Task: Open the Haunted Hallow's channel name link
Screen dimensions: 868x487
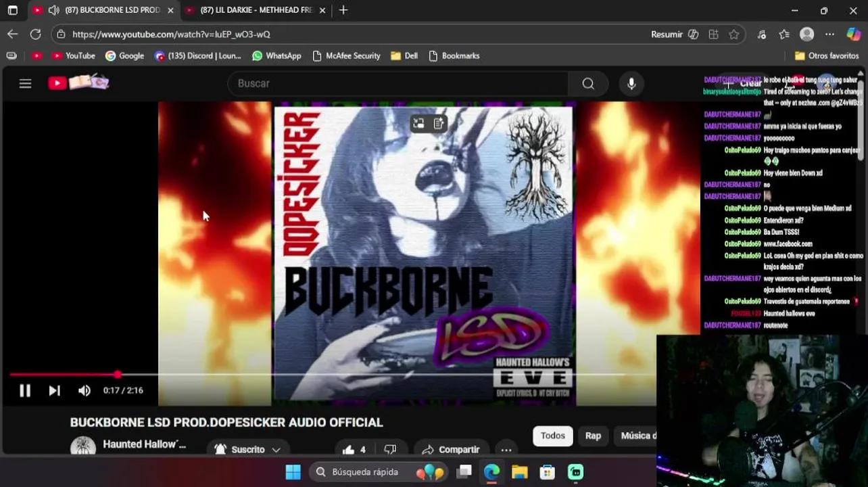Action: (144, 444)
